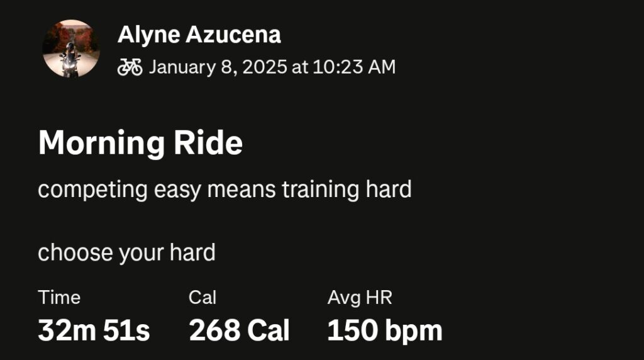This screenshot has width=644, height=360.
Task: Click the 'choose your hard' description line
Action: click(x=126, y=252)
